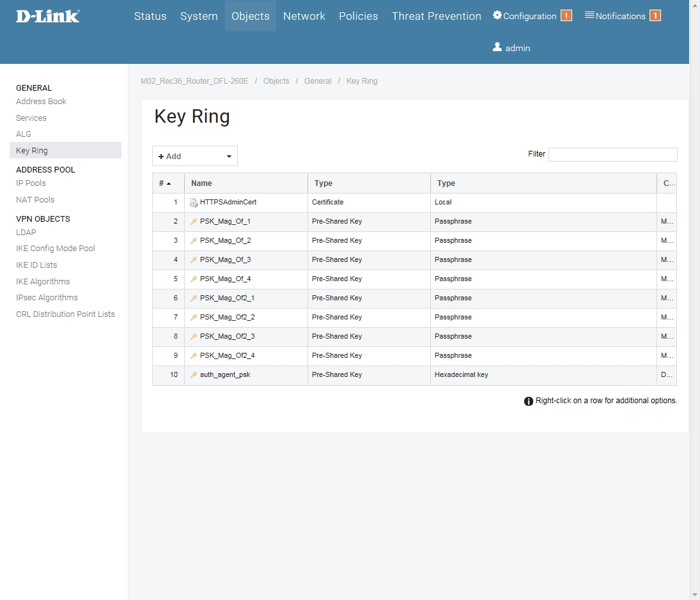The image size is (700, 600).
Task: Open the Add dropdown menu
Action: point(195,156)
